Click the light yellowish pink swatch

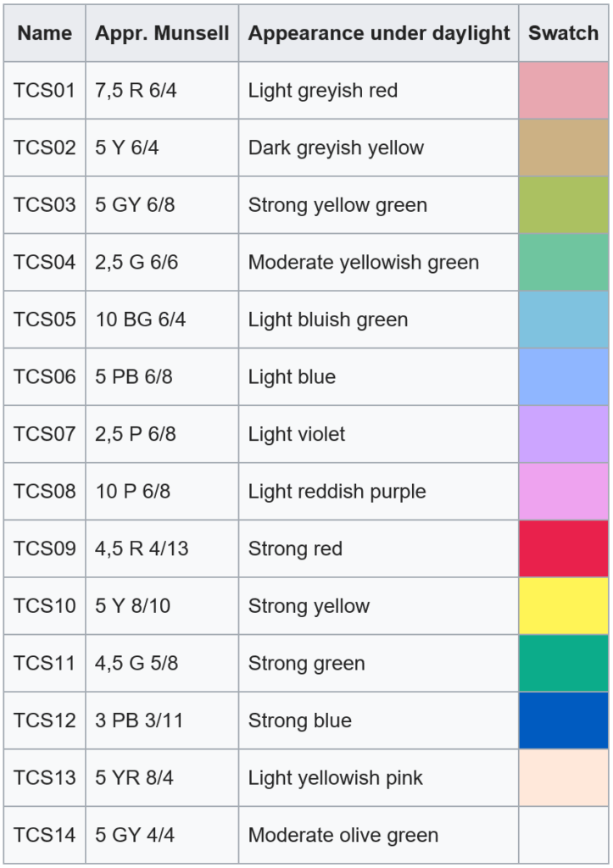pyautogui.click(x=564, y=777)
